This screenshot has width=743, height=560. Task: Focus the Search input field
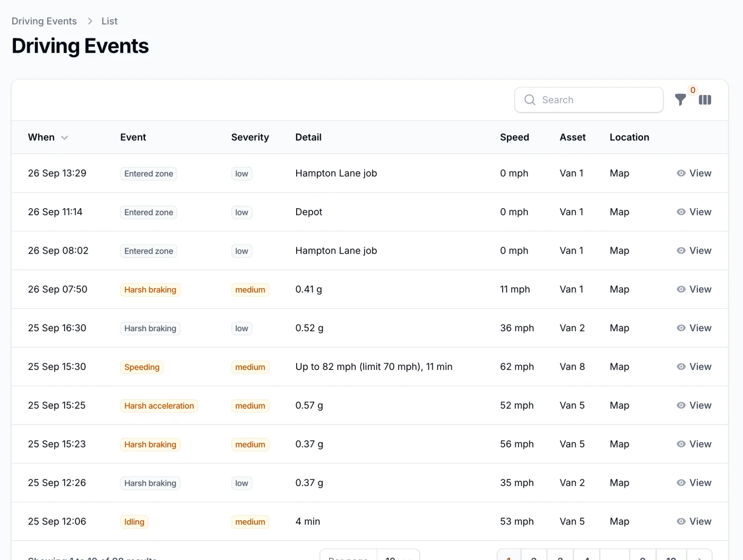coord(589,100)
